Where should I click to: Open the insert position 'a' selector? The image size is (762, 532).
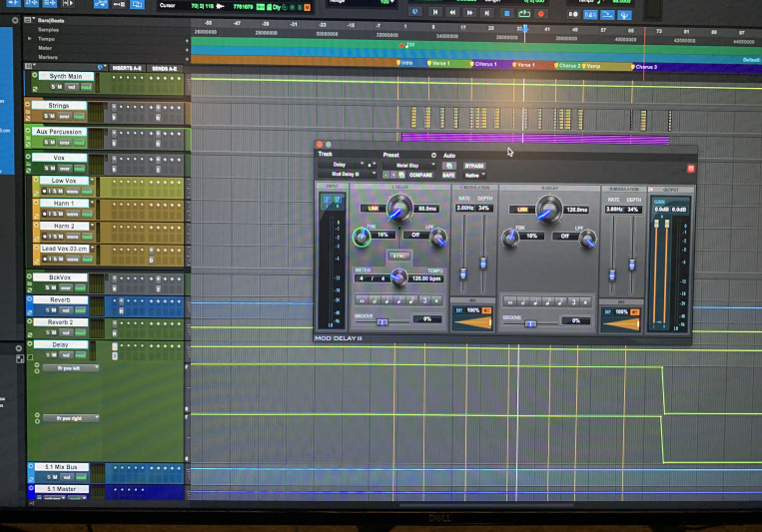(x=372, y=165)
